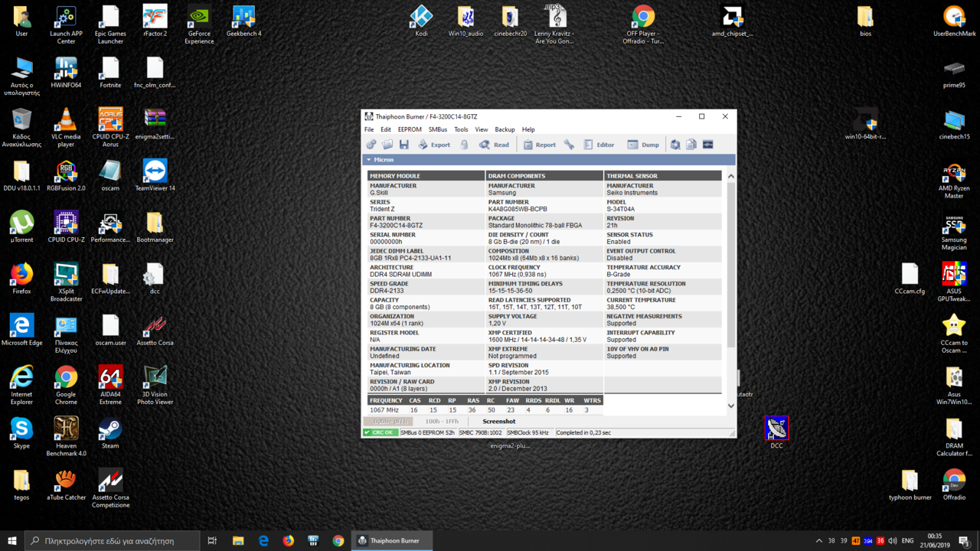Select the AIDA64 Extreme desktop icon
This screenshot has height=551, width=980.
(110, 385)
